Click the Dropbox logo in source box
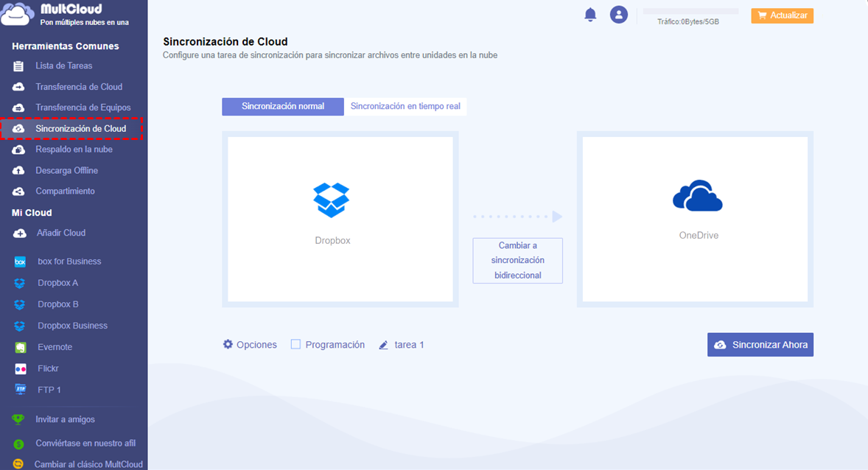This screenshot has width=868, height=470. (331, 200)
